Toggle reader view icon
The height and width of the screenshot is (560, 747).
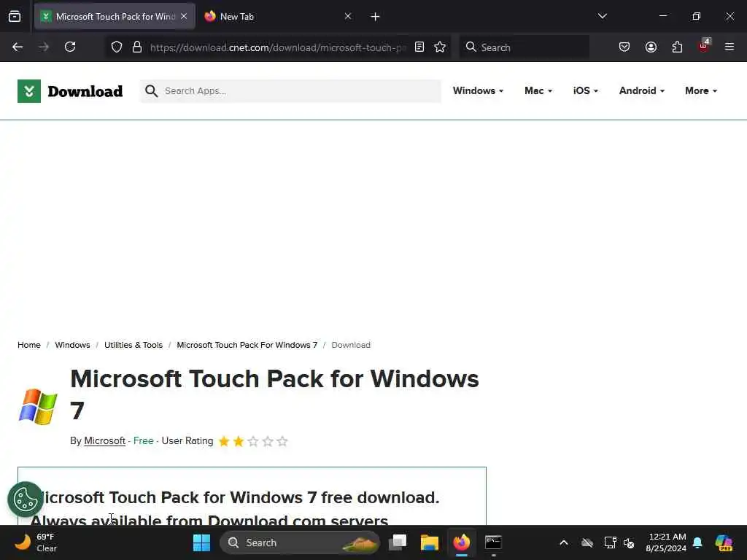point(419,47)
